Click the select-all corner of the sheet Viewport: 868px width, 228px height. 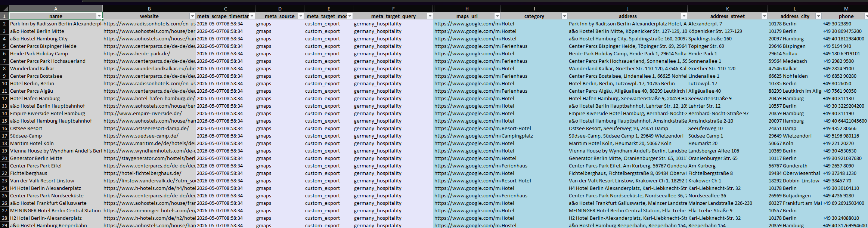(4, 9)
